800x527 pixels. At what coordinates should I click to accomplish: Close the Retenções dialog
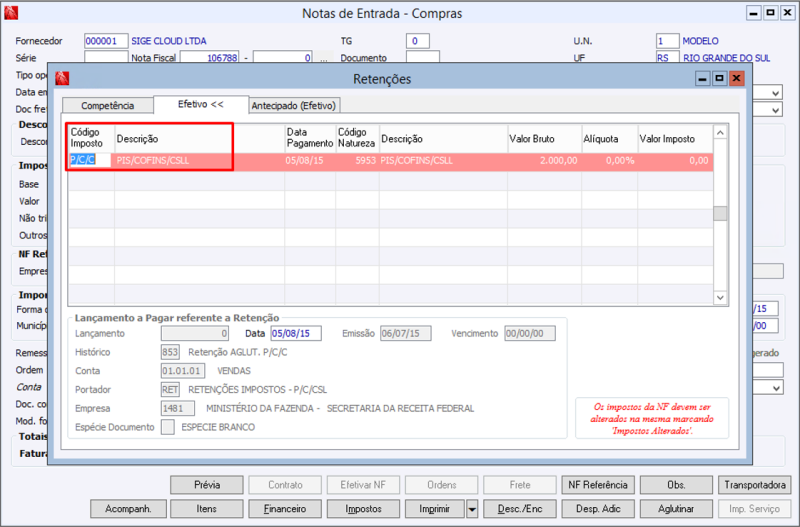pyautogui.click(x=736, y=79)
